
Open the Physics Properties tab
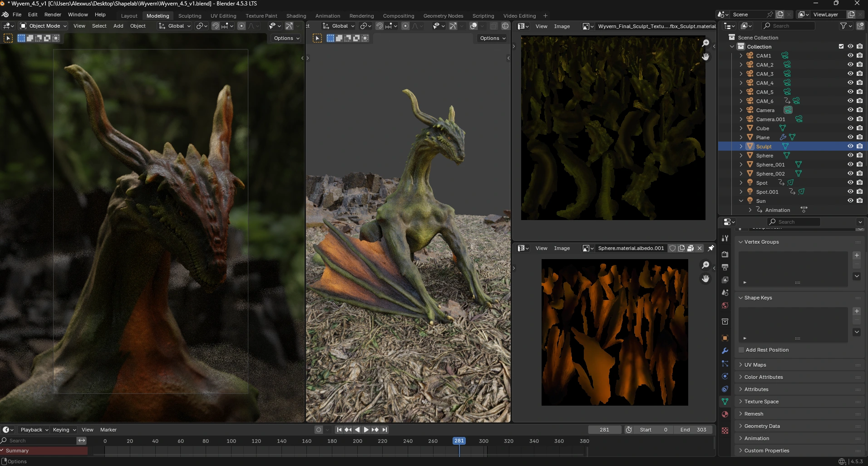pyautogui.click(x=725, y=375)
